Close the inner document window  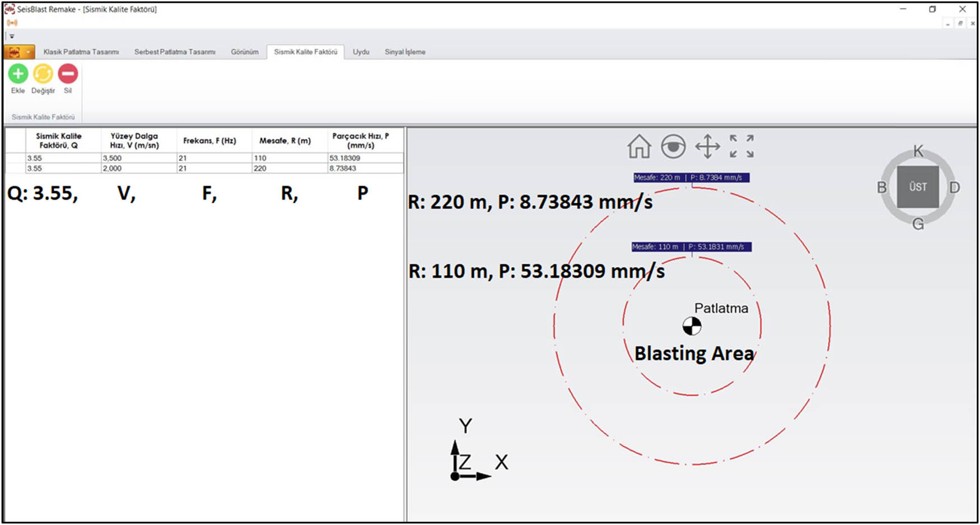(973, 23)
